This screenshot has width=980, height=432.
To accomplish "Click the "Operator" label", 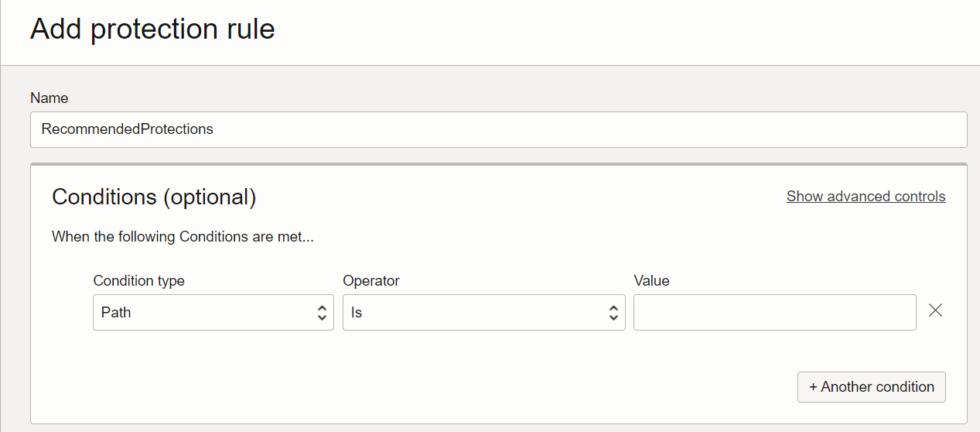I will [x=371, y=281].
